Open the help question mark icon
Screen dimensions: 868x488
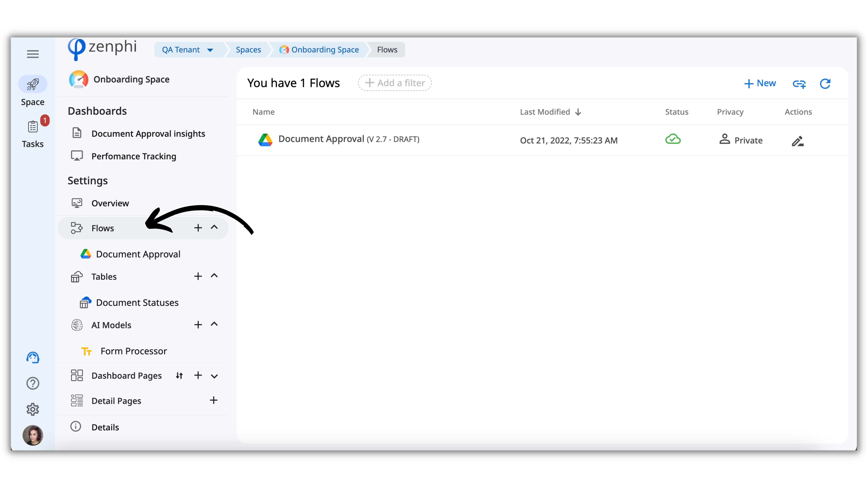pyautogui.click(x=33, y=383)
